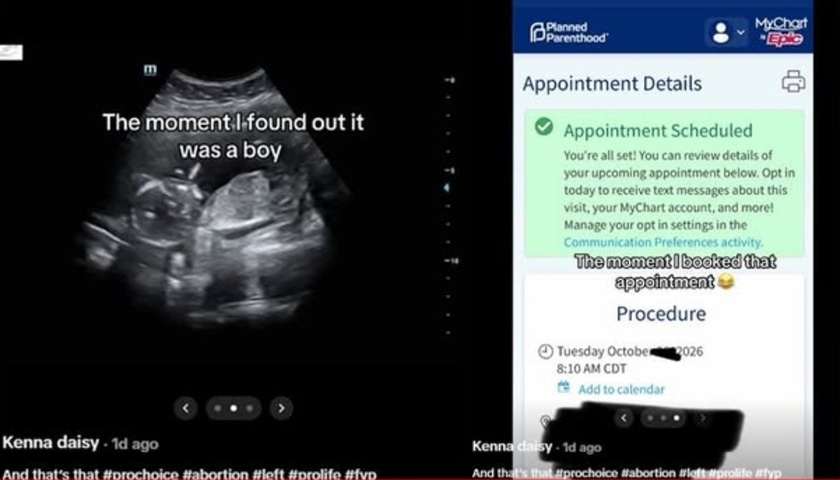Click the Appointment Details heading
The image size is (840, 480).
click(612, 84)
